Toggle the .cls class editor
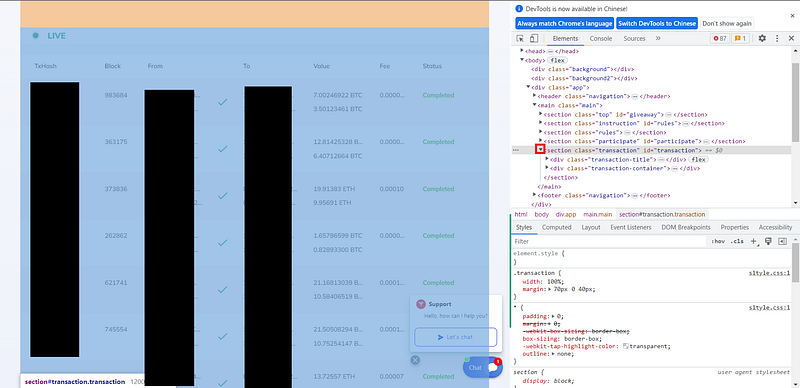Viewport: 800px width, 388px height. click(x=737, y=241)
